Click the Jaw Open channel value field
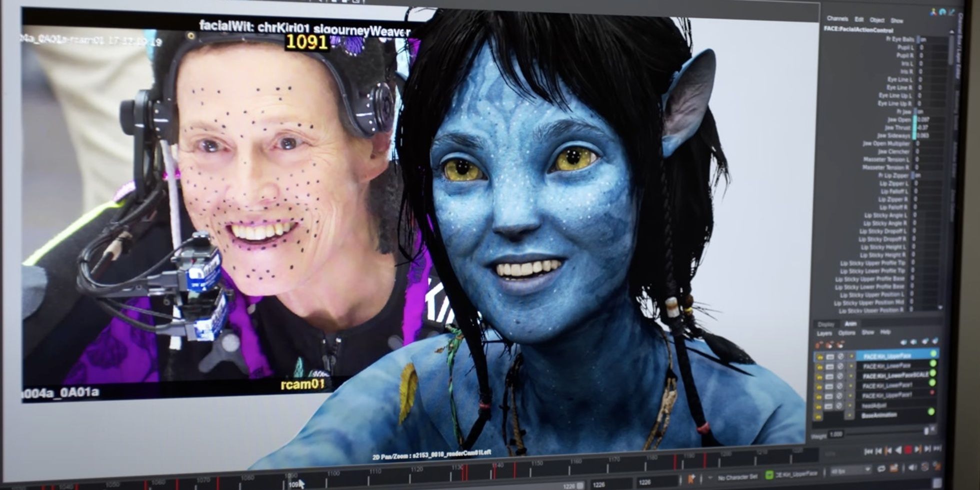The image size is (980, 490). click(x=930, y=119)
